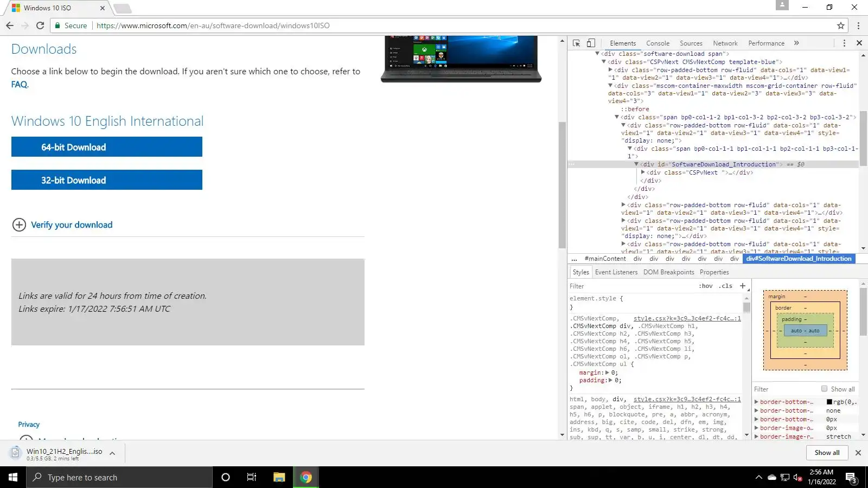Click the Windows taskbar search box

point(119,477)
